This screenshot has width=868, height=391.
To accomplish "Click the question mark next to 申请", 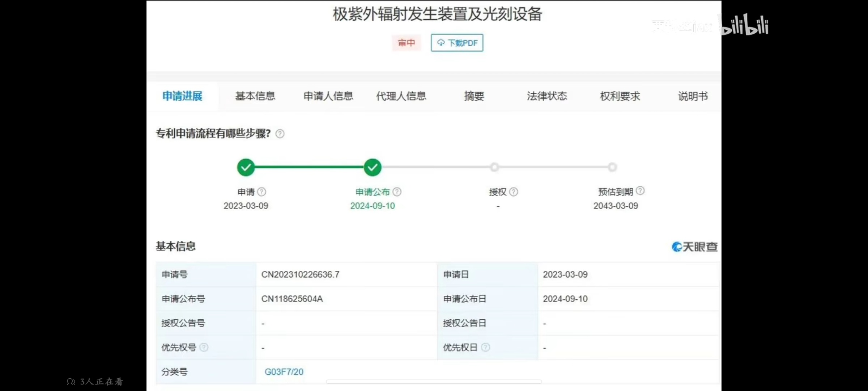I will [x=261, y=192].
